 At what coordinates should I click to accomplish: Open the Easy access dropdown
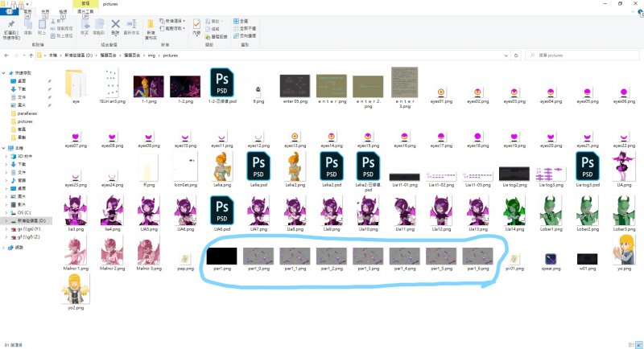[172, 28]
